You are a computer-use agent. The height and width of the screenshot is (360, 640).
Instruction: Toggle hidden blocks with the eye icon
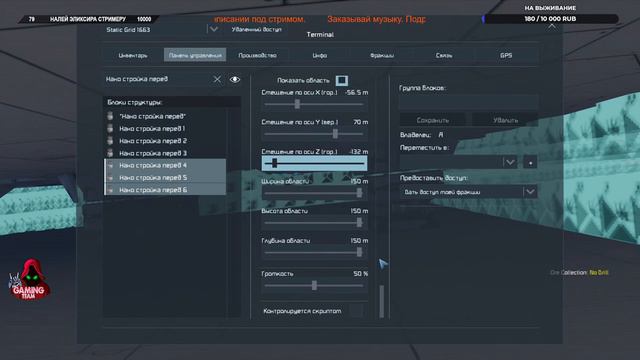(235, 80)
